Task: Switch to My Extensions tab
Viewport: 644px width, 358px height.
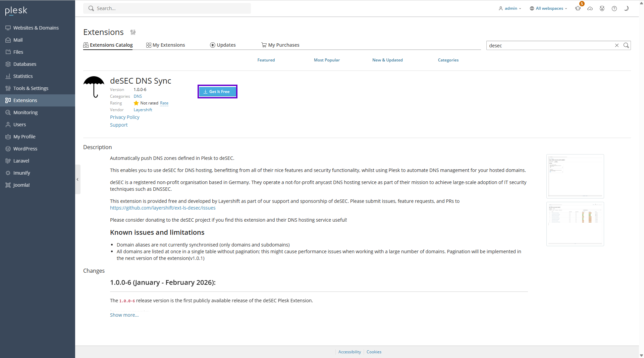Action: (x=166, y=45)
